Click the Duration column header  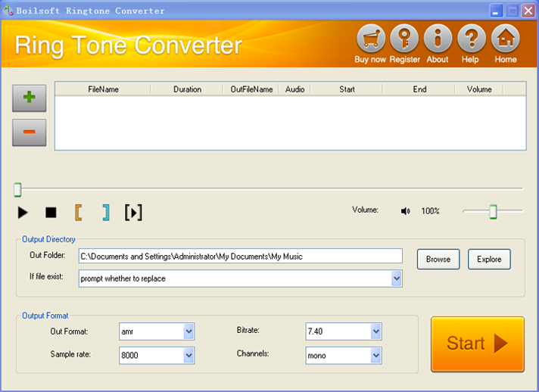(x=187, y=89)
